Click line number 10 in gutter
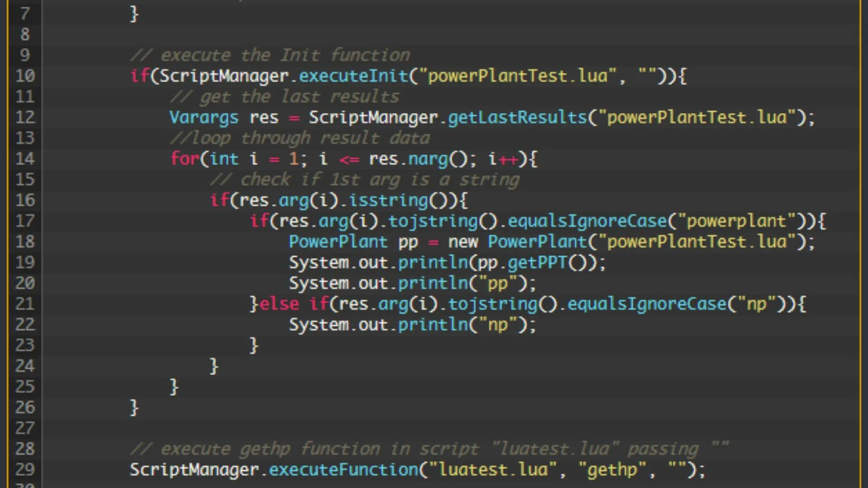The height and width of the screenshot is (488, 868). [25, 76]
